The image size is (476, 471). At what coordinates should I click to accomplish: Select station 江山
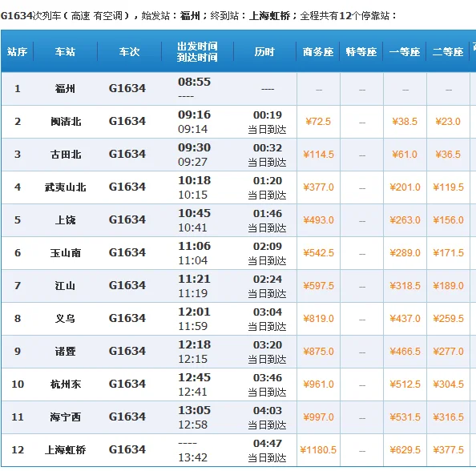pyautogui.click(x=65, y=285)
